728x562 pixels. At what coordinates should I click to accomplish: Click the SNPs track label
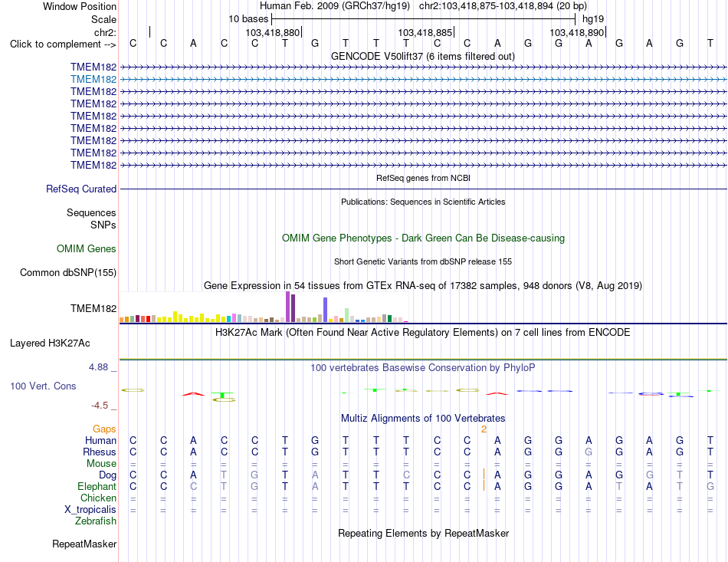click(103, 225)
